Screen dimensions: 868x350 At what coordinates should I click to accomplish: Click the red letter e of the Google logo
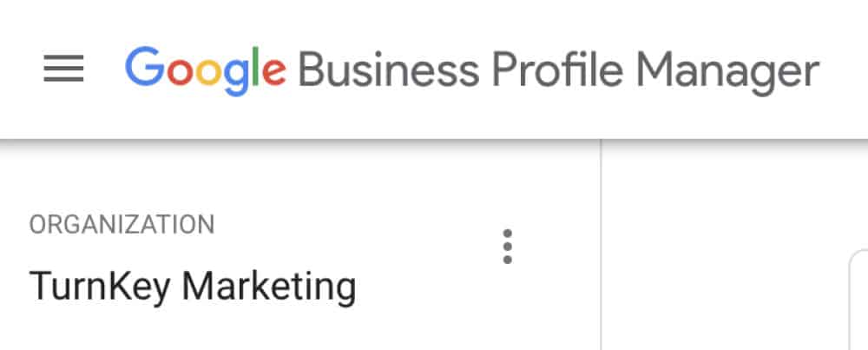pyautogui.click(x=274, y=73)
